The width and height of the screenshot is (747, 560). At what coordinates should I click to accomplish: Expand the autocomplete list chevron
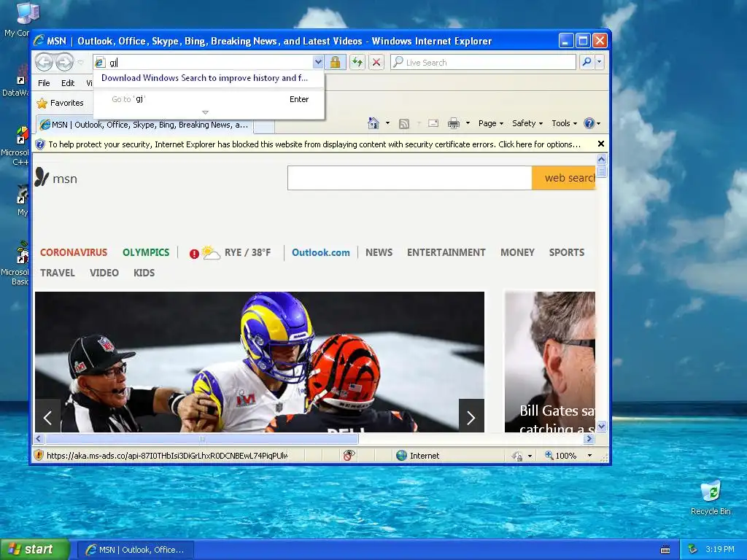205,112
